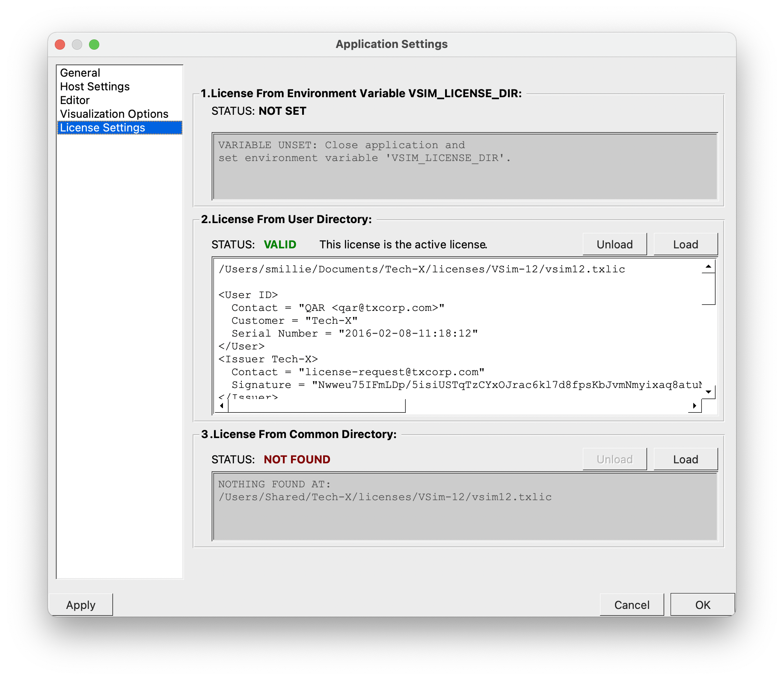Click the vertical scrollbar thumb in license box
The width and height of the screenshot is (784, 680).
click(x=709, y=289)
